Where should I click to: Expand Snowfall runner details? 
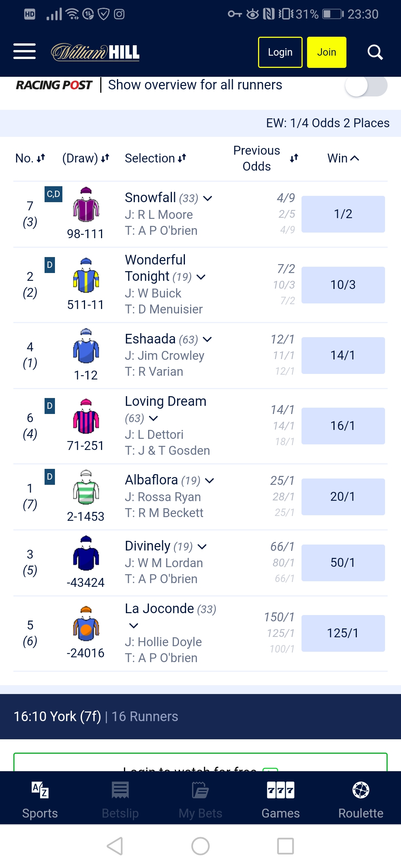[208, 198]
